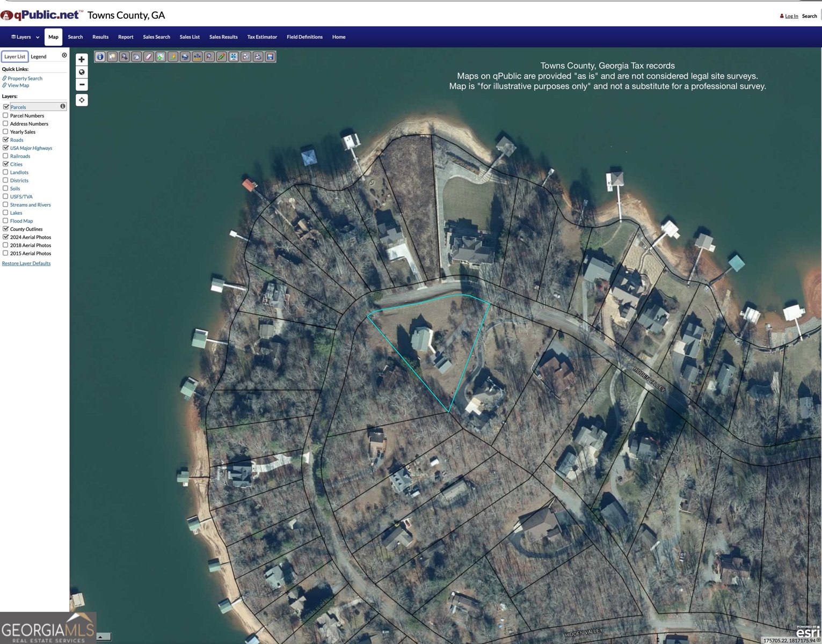Switch to the Legend tab
Image resolution: width=822 pixels, height=644 pixels.
pos(39,56)
